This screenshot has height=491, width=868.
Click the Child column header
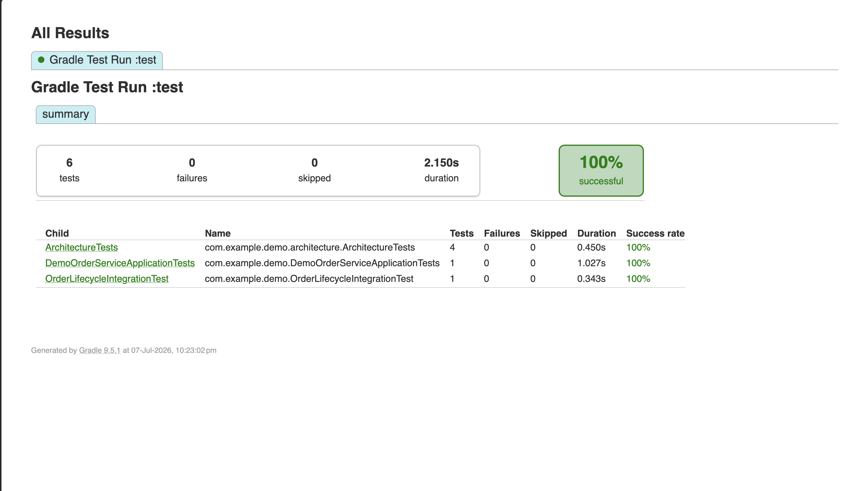coord(57,233)
